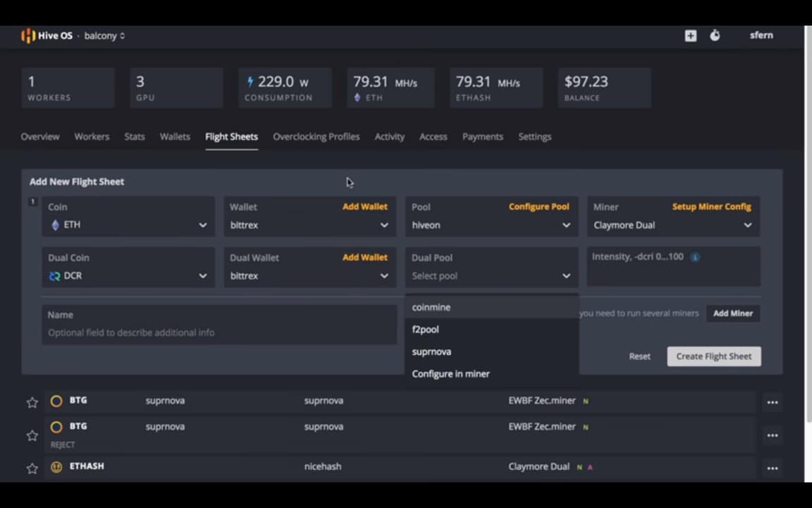Click the Configure Pool link
Screen dimensions: 812x508
(539, 206)
